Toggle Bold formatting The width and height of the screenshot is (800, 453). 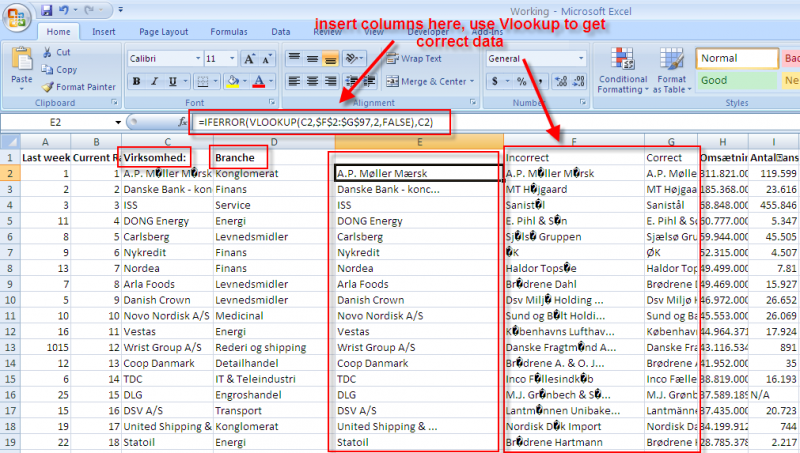point(137,81)
